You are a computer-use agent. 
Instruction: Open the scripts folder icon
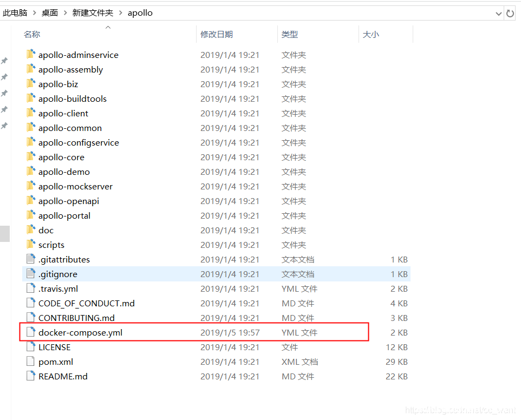pos(31,244)
